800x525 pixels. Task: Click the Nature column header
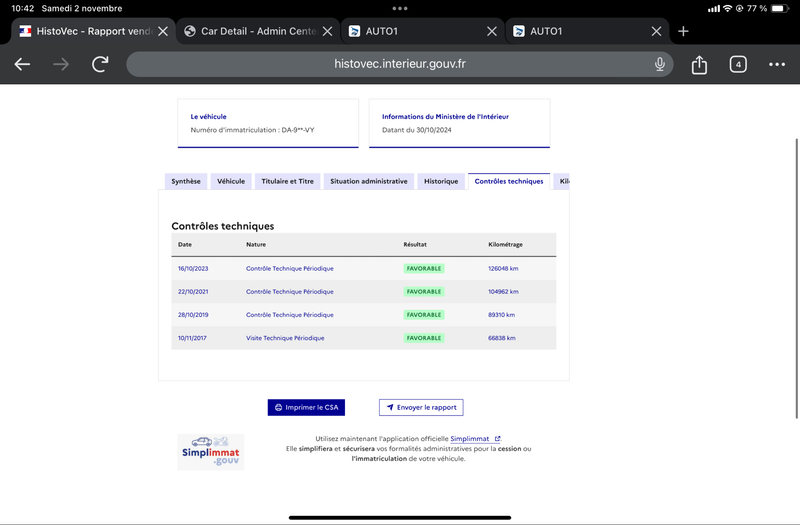[256, 244]
